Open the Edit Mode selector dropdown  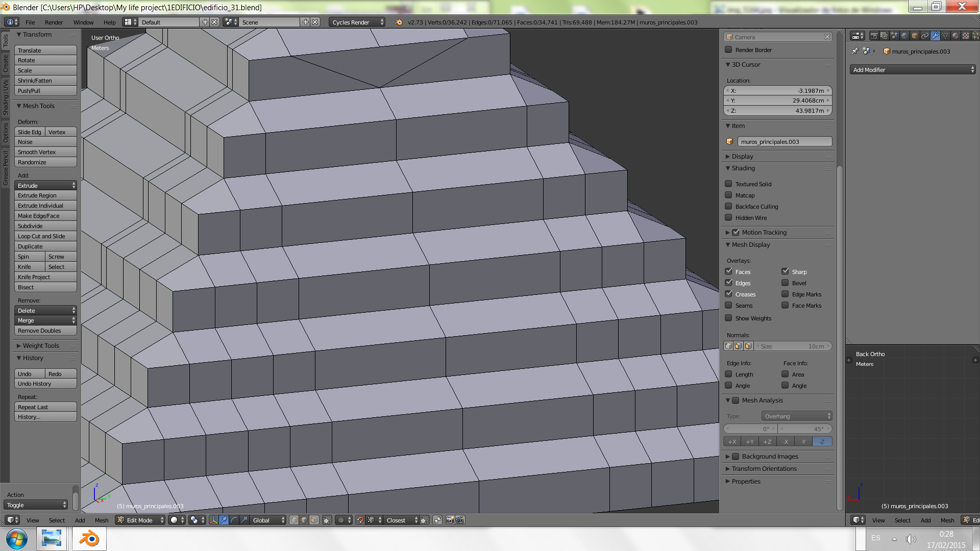click(x=140, y=520)
